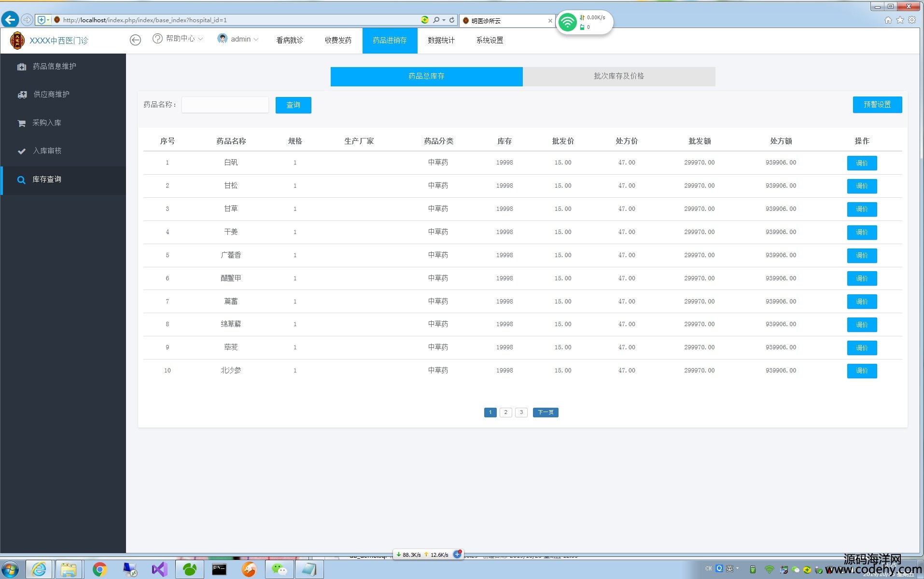
Task: Click the browser forward arrow button
Action: [x=27, y=20]
